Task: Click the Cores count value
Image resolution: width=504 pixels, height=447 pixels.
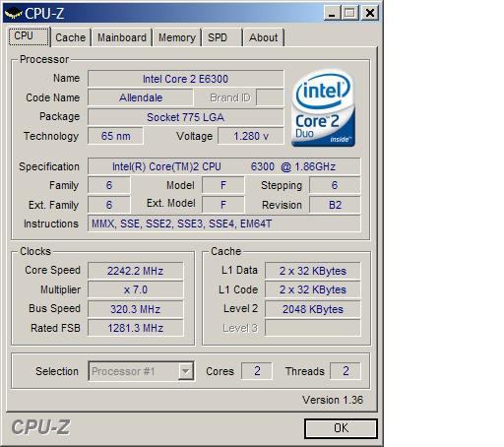Action: (x=257, y=371)
